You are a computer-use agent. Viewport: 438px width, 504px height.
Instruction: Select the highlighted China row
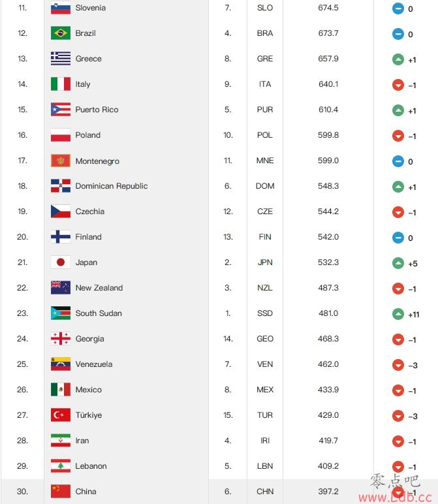219,492
